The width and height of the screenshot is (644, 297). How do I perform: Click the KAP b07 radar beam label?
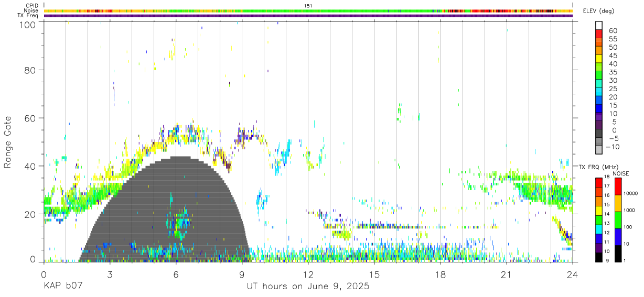63,287
